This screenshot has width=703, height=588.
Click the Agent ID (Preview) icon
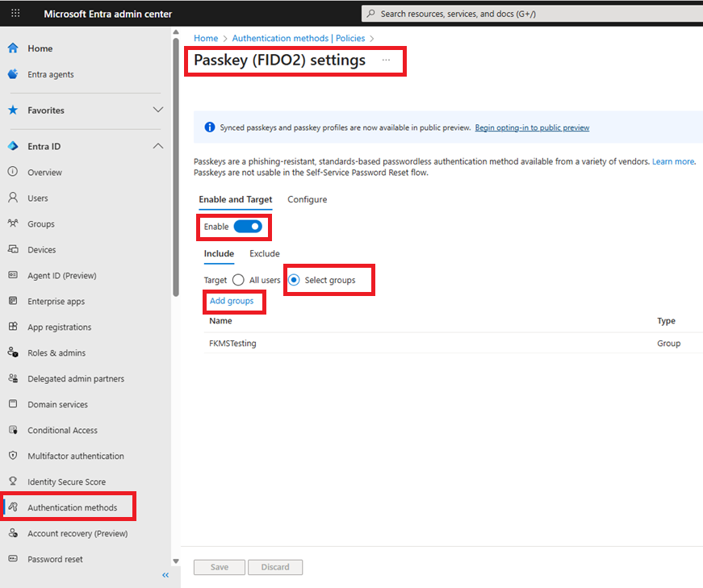click(13, 275)
